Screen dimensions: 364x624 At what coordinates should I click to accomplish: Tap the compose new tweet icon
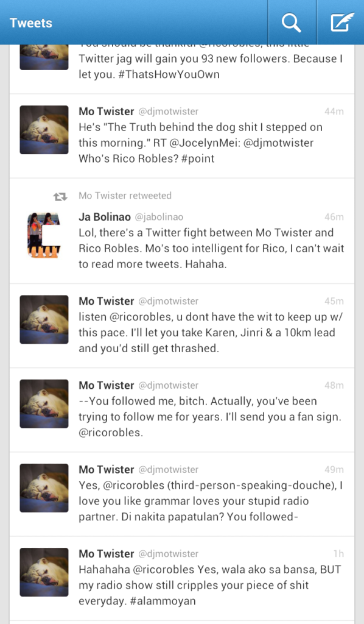point(342,23)
